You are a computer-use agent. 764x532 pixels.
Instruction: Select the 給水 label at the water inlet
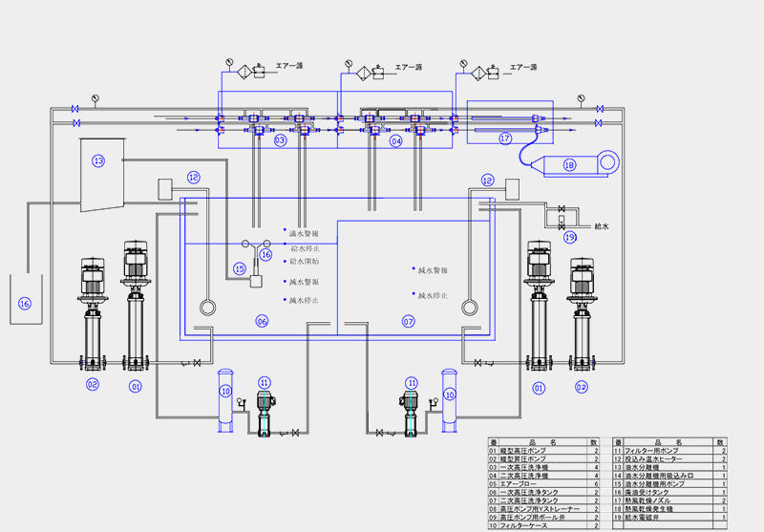point(602,226)
